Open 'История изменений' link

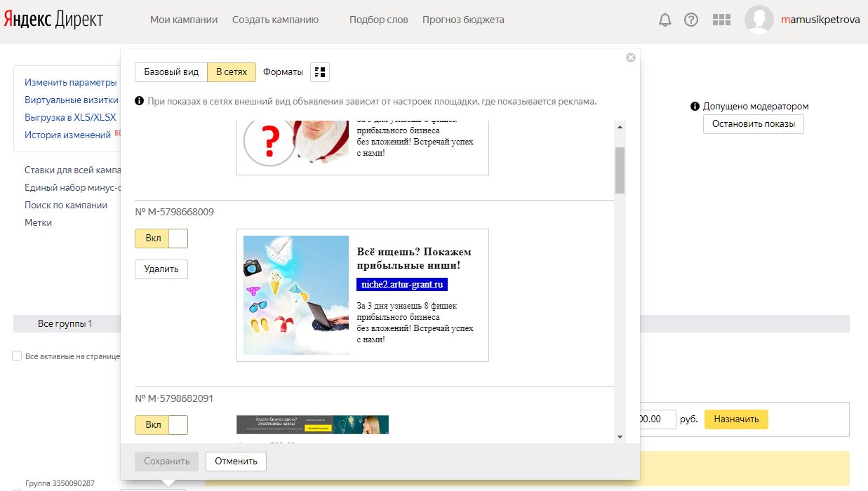(68, 135)
